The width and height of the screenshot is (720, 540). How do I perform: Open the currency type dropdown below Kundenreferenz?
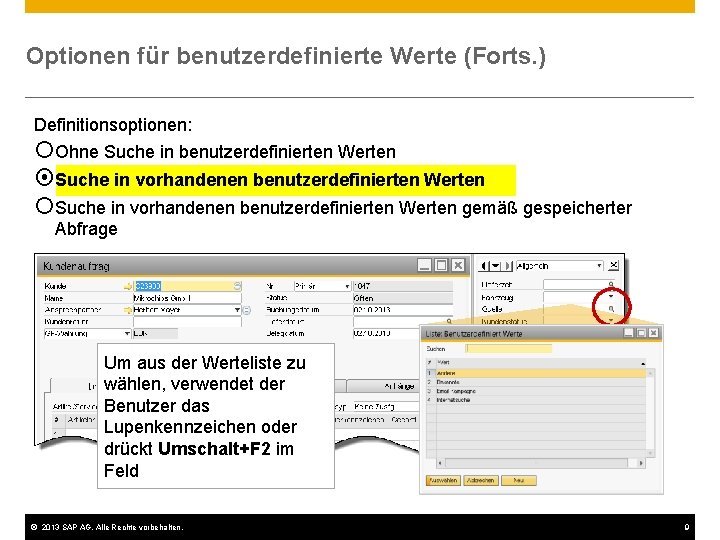tap(127, 333)
